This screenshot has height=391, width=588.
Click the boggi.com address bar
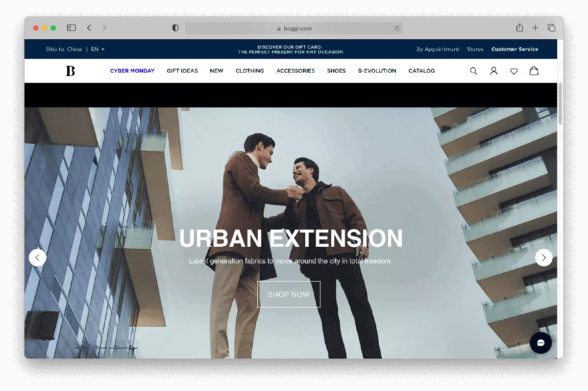tap(294, 28)
